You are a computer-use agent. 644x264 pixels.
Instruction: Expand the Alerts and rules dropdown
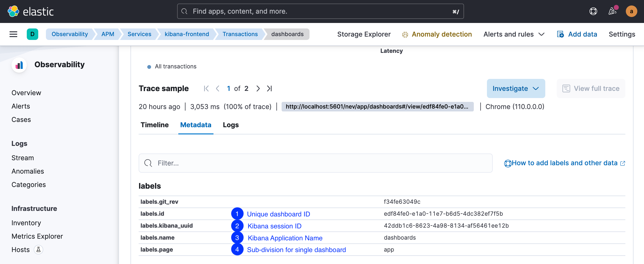tap(514, 34)
